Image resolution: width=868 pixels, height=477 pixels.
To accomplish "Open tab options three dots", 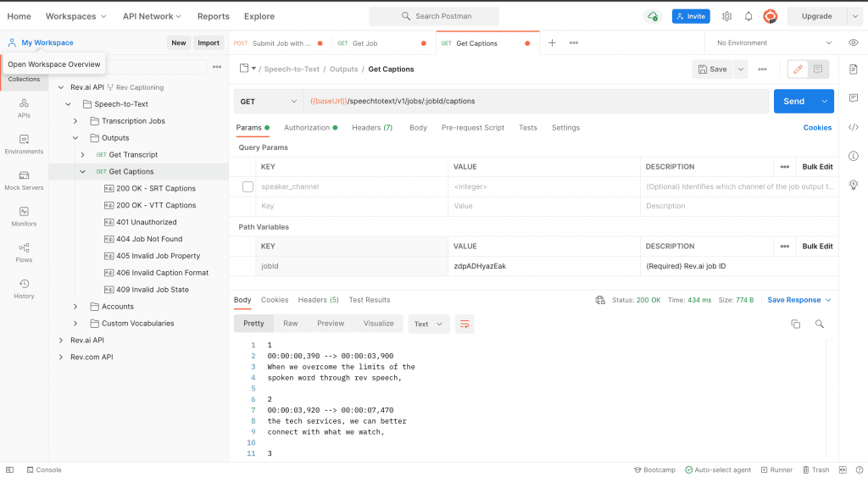I will coord(574,42).
